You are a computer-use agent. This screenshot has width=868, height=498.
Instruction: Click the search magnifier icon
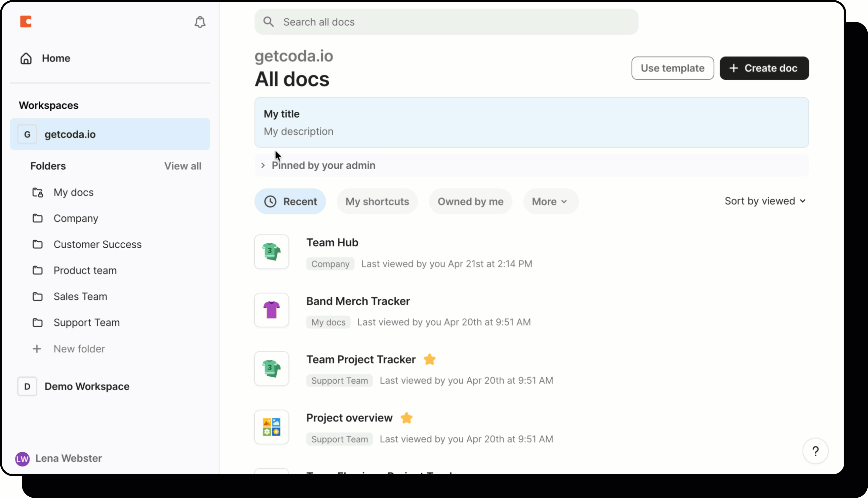[269, 22]
